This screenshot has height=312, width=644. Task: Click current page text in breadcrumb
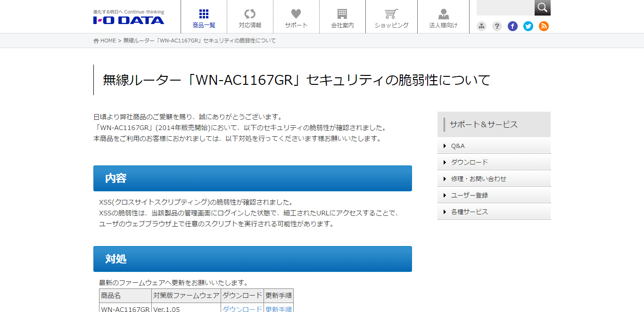pyautogui.click(x=200, y=41)
